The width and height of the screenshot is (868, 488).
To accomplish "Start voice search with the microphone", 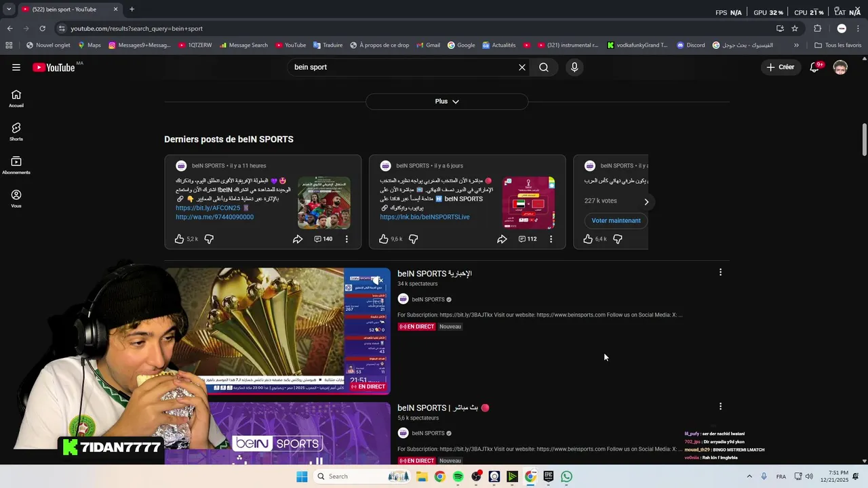I will (x=574, y=67).
